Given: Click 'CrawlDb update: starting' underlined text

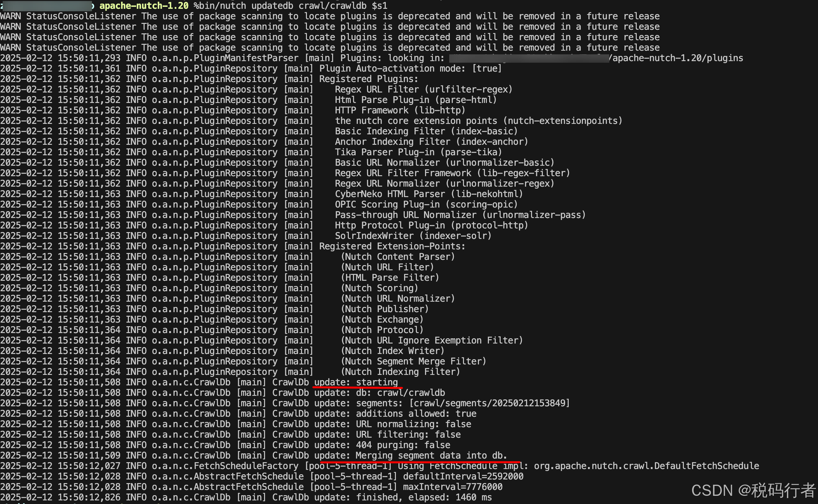Looking at the screenshot, I should [x=356, y=382].
